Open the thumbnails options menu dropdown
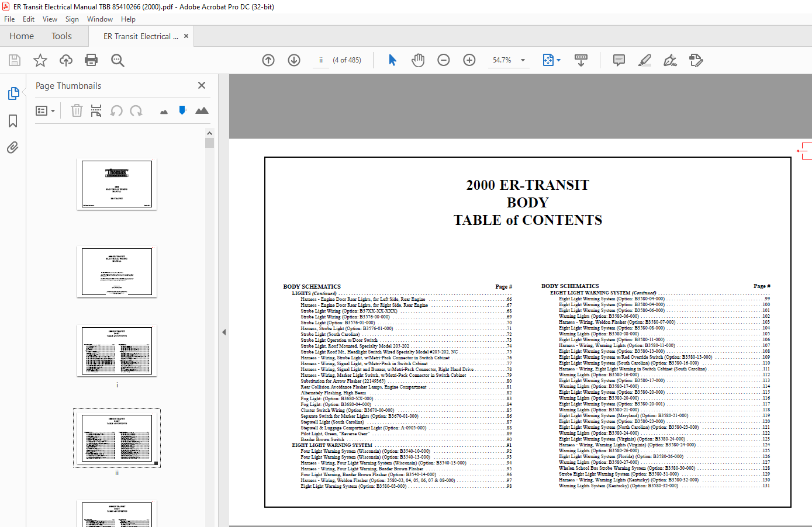This screenshot has width=812, height=527. (x=45, y=110)
